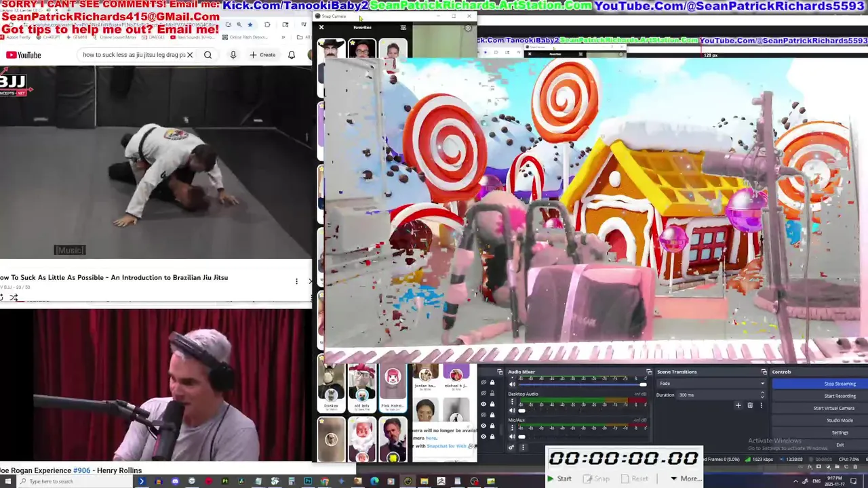Image resolution: width=868 pixels, height=488 pixels.
Task: Click YouTube Create button
Action: tap(264, 55)
